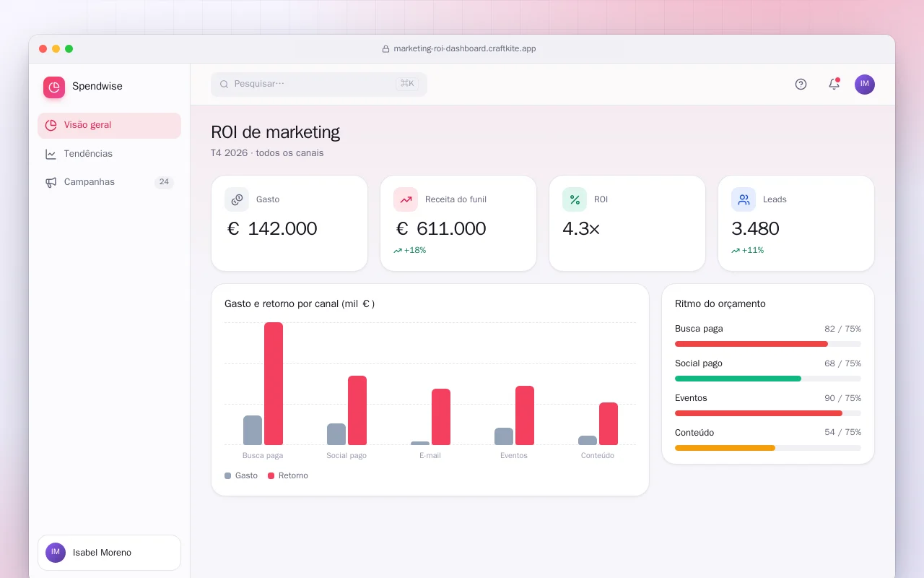Select the Visão geral menu item
This screenshot has width=924, height=578.
(x=109, y=126)
